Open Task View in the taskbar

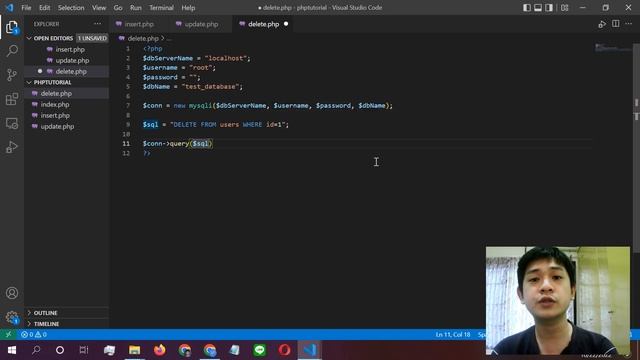(84, 350)
